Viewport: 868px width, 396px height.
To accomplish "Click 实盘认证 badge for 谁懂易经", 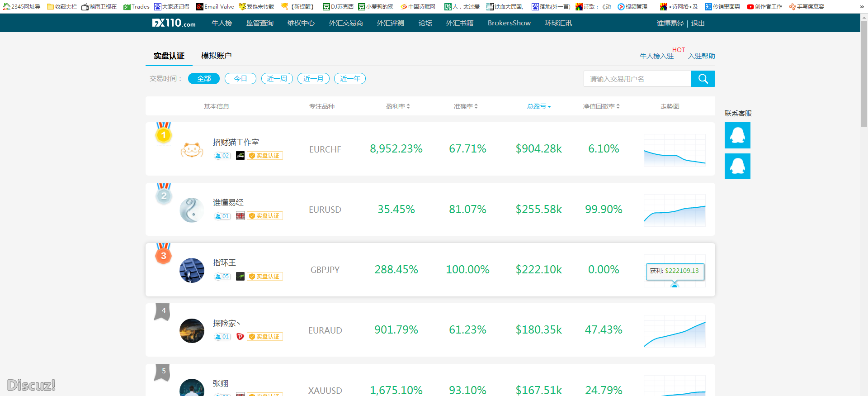I will (x=265, y=216).
